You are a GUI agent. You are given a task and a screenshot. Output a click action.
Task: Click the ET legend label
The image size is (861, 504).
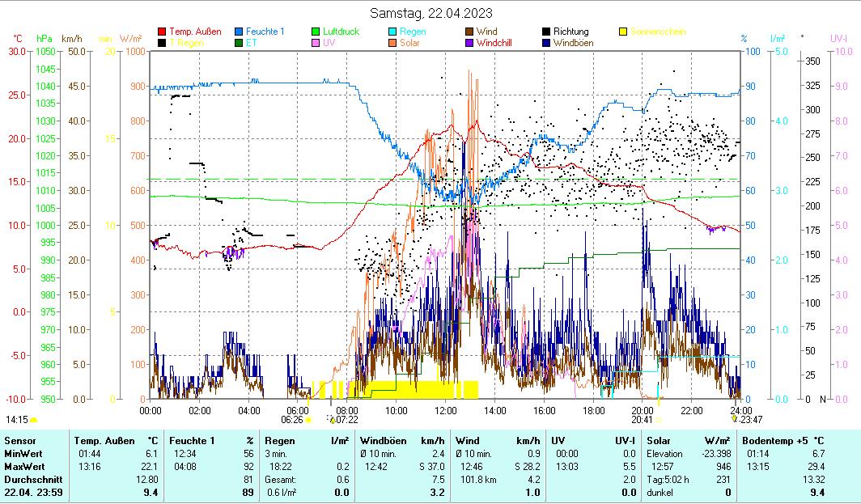click(251, 42)
